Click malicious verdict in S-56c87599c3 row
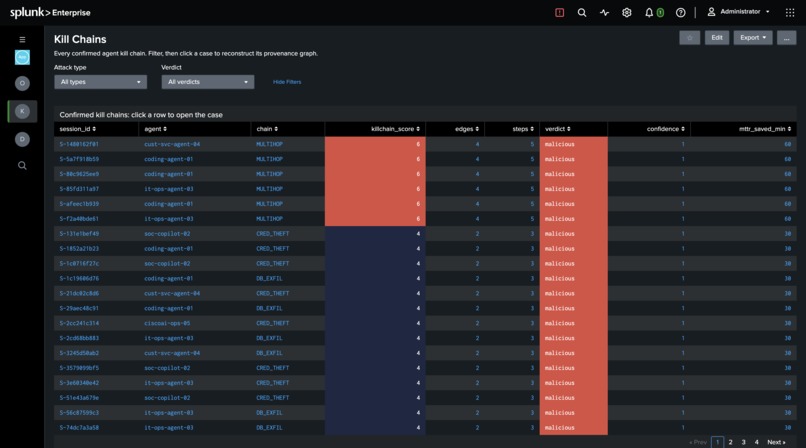Screen dimensions: 806x448 [573, 413]
